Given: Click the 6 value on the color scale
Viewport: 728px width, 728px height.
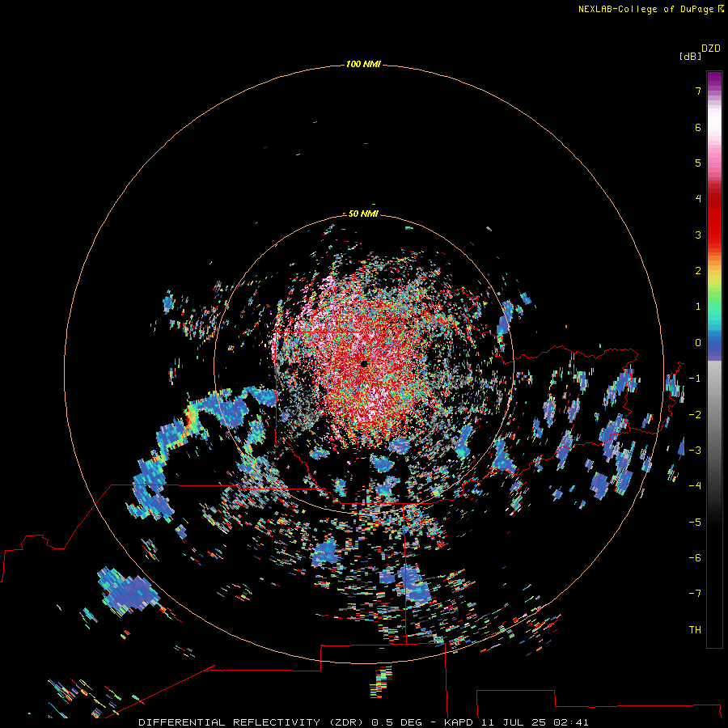Looking at the screenshot, I should (698, 127).
